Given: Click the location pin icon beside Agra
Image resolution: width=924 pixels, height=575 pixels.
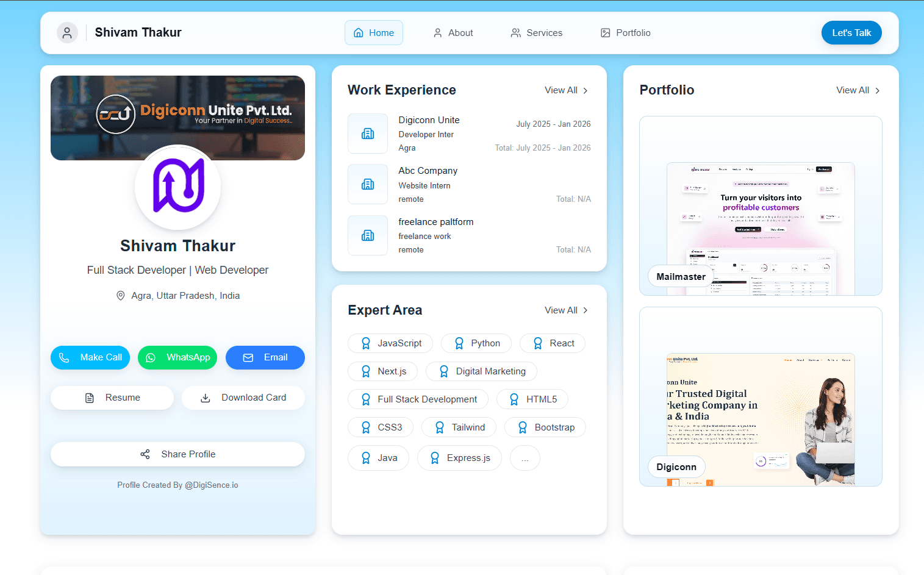Looking at the screenshot, I should pyautogui.click(x=121, y=296).
